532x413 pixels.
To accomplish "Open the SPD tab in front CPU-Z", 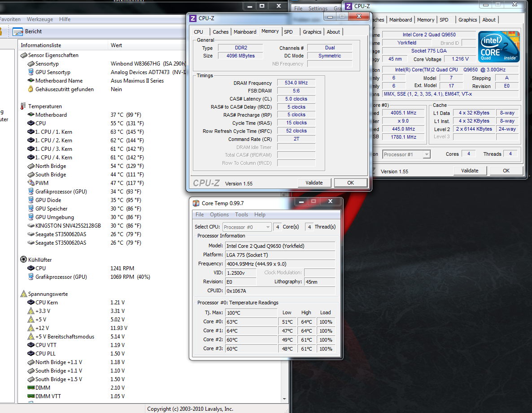I will [x=288, y=31].
